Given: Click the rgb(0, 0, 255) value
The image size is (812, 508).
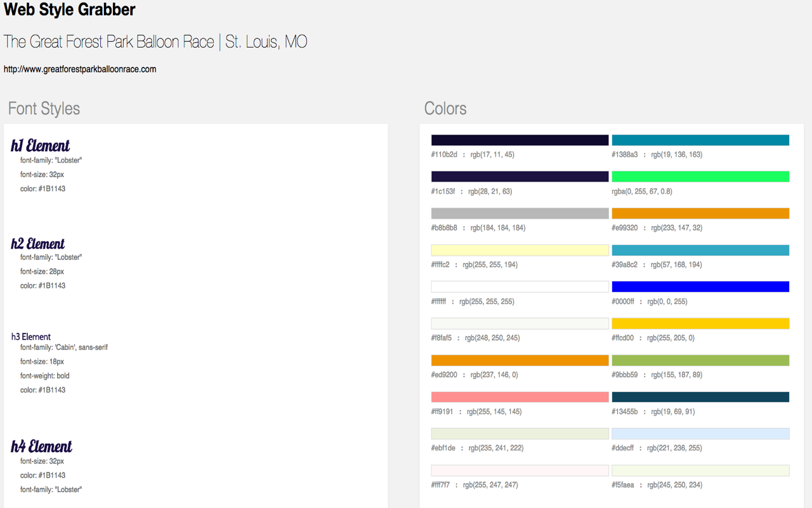Looking at the screenshot, I should pyautogui.click(x=667, y=302).
